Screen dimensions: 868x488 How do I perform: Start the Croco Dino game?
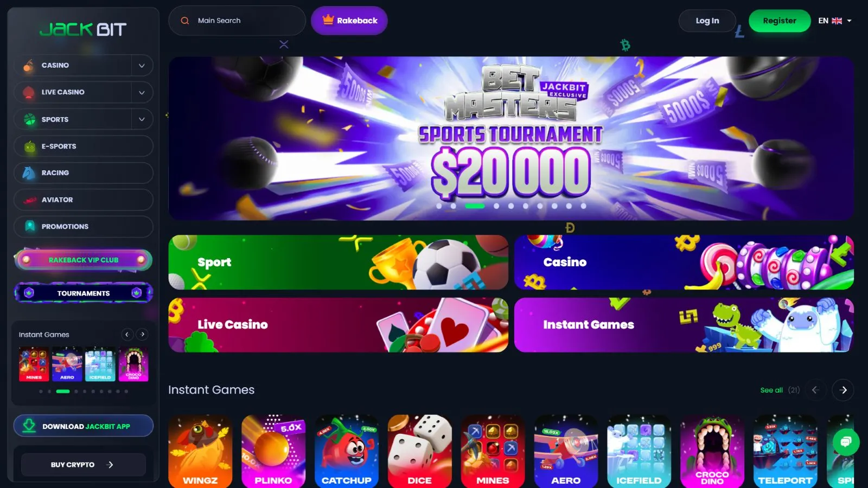coord(712,451)
